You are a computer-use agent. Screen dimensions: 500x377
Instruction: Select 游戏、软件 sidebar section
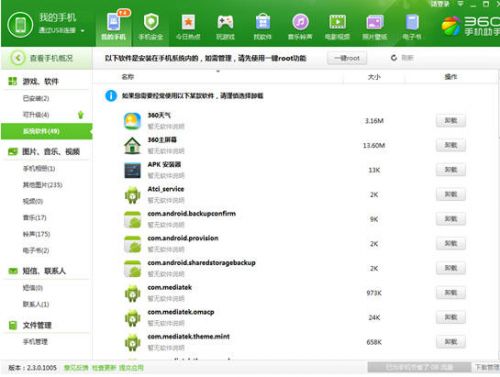pyautogui.click(x=40, y=81)
